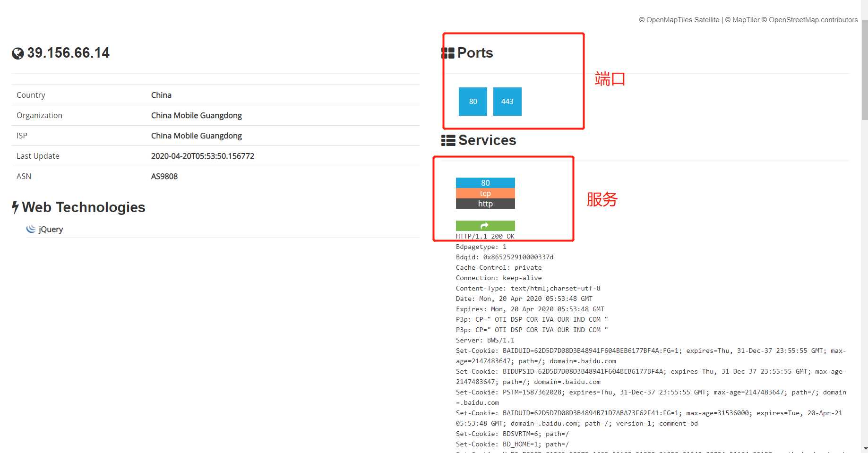Click the Bdqid header line

pyautogui.click(x=505, y=257)
